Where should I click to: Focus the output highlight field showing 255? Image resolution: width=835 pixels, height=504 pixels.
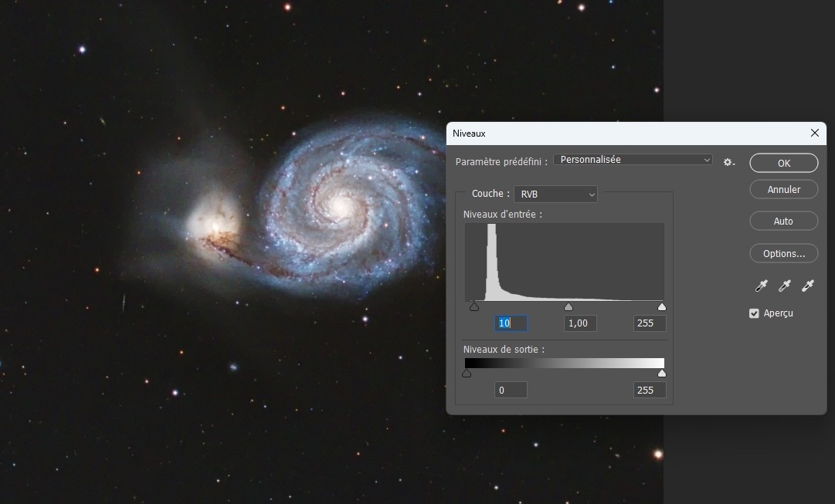650,390
